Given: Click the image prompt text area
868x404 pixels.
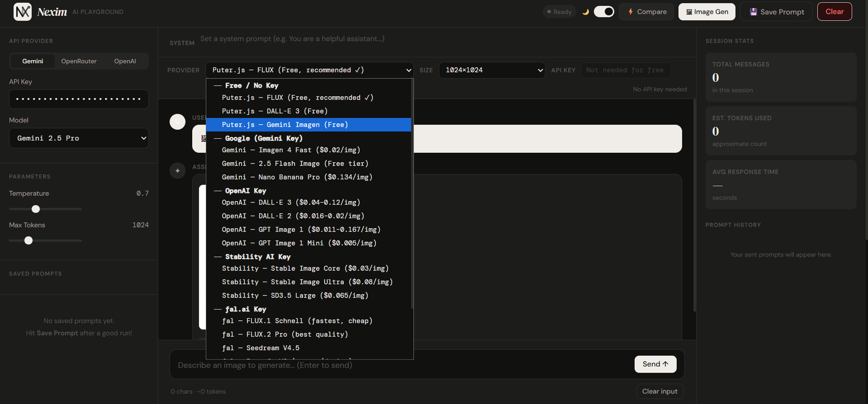Looking at the screenshot, I should click(x=403, y=365).
